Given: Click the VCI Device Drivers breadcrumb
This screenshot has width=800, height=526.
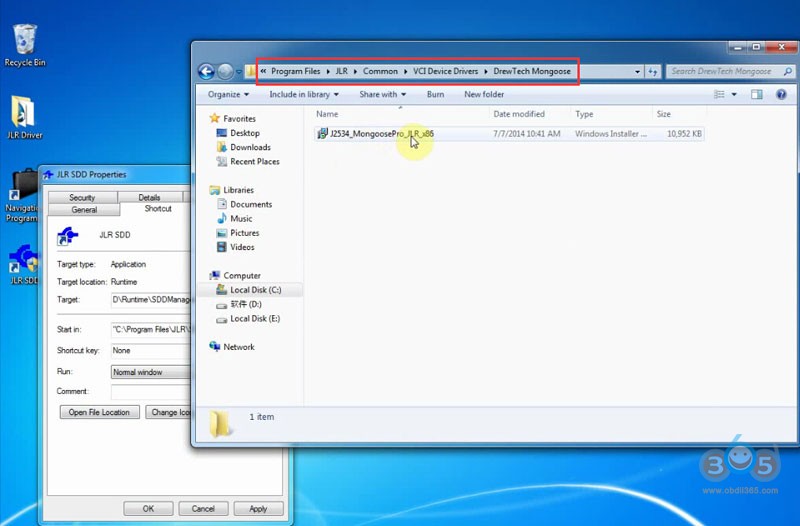Looking at the screenshot, I should (445, 71).
